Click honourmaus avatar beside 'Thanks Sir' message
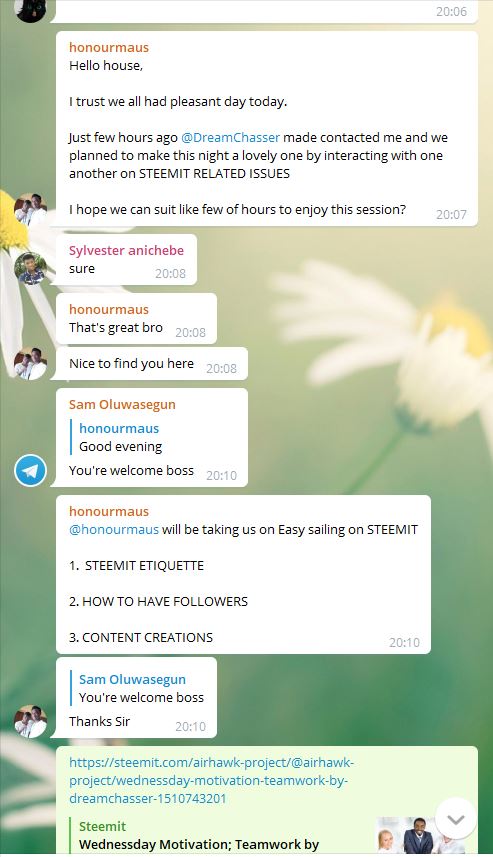 tap(30, 721)
